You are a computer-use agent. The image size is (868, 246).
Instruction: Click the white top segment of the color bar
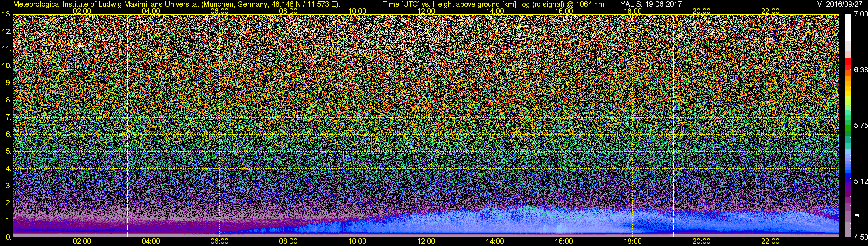coord(848,27)
